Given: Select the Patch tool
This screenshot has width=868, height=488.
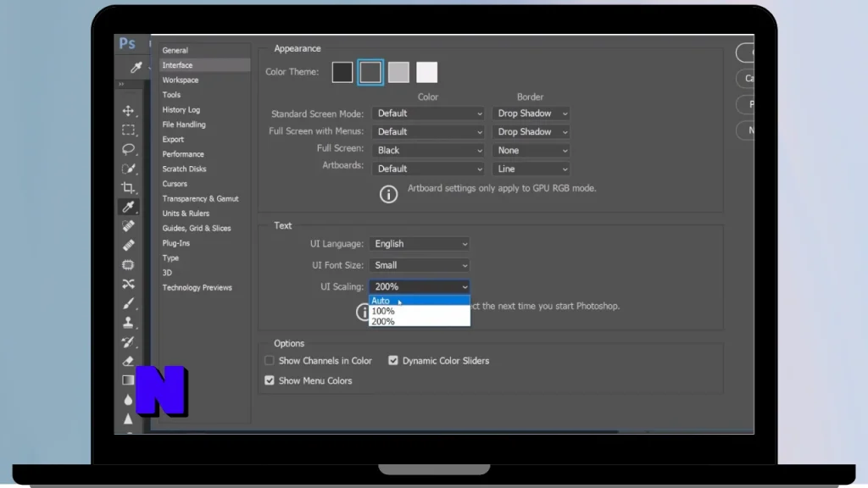Looking at the screenshot, I should tap(128, 264).
